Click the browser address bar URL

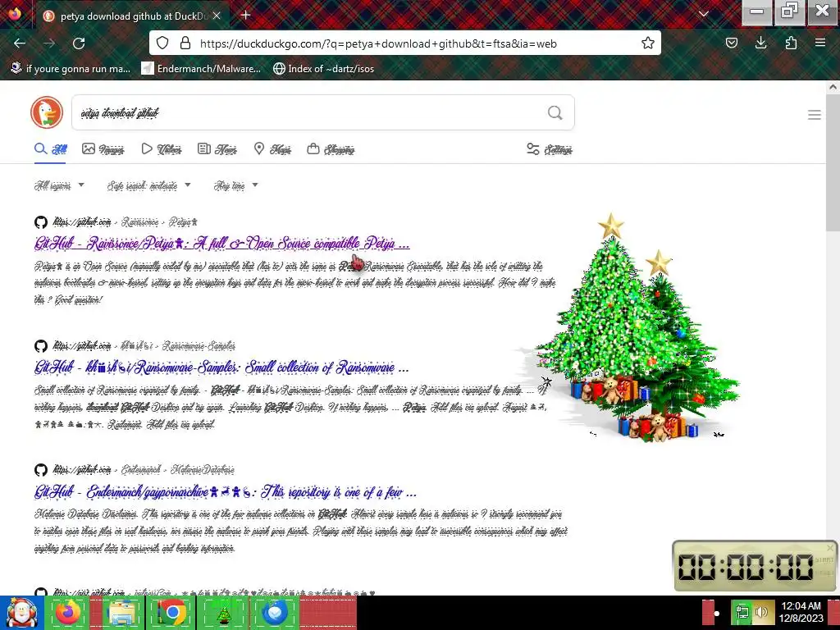tap(378, 43)
